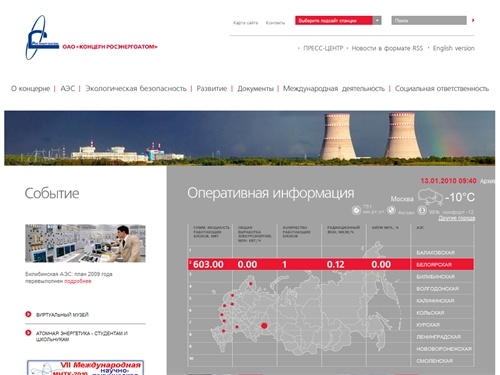
Task: Click the radiation background weather icon
Action: coord(391,210)
